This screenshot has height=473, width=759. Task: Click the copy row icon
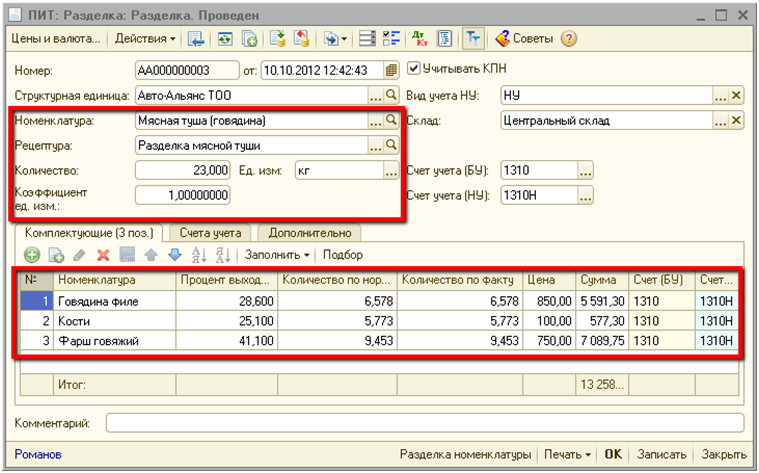coord(55,256)
